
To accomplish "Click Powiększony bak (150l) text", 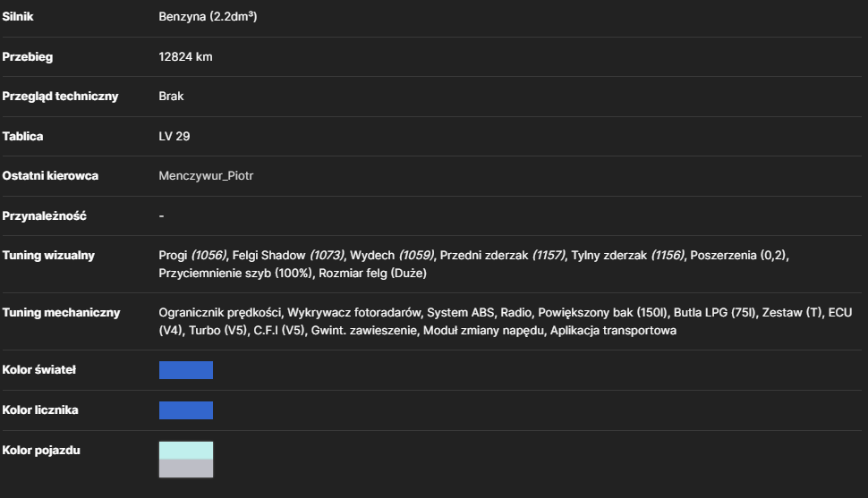I will [602, 313].
